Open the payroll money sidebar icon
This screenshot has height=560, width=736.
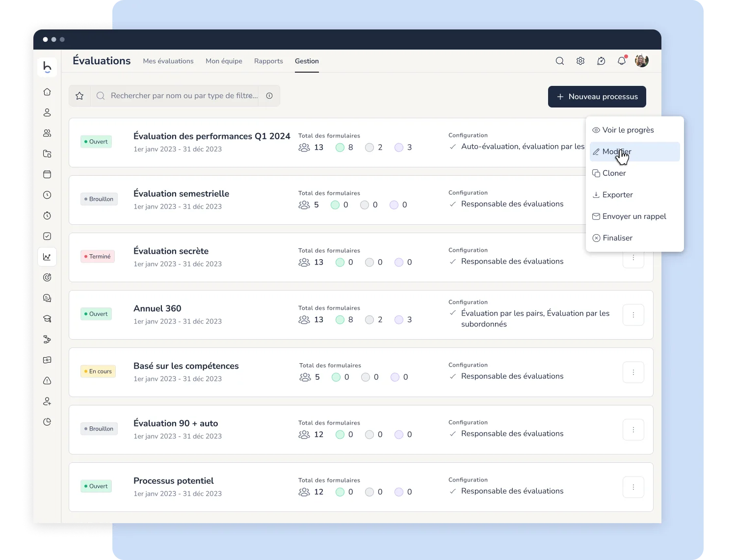47,360
